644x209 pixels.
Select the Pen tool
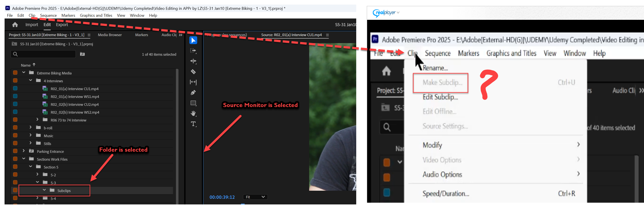[x=193, y=93]
